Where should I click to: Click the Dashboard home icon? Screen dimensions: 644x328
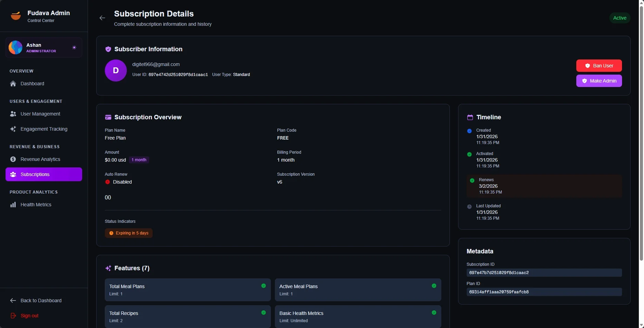pos(13,84)
